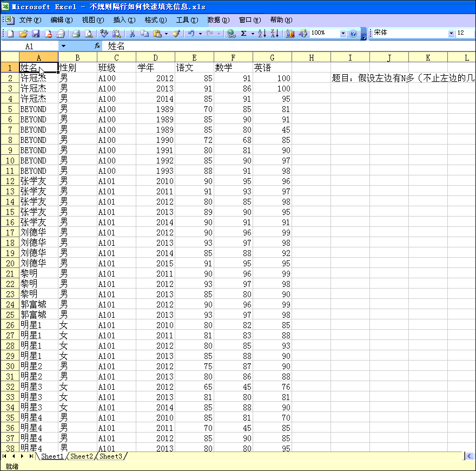Image resolution: width=476 pixels, height=471 pixels.
Task: Click the Save icon in toolbar
Action: click(36, 34)
